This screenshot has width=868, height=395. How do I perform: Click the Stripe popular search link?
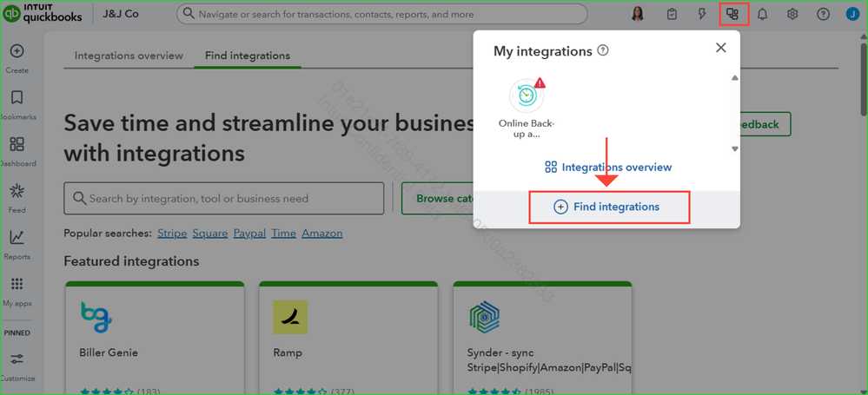[172, 234]
